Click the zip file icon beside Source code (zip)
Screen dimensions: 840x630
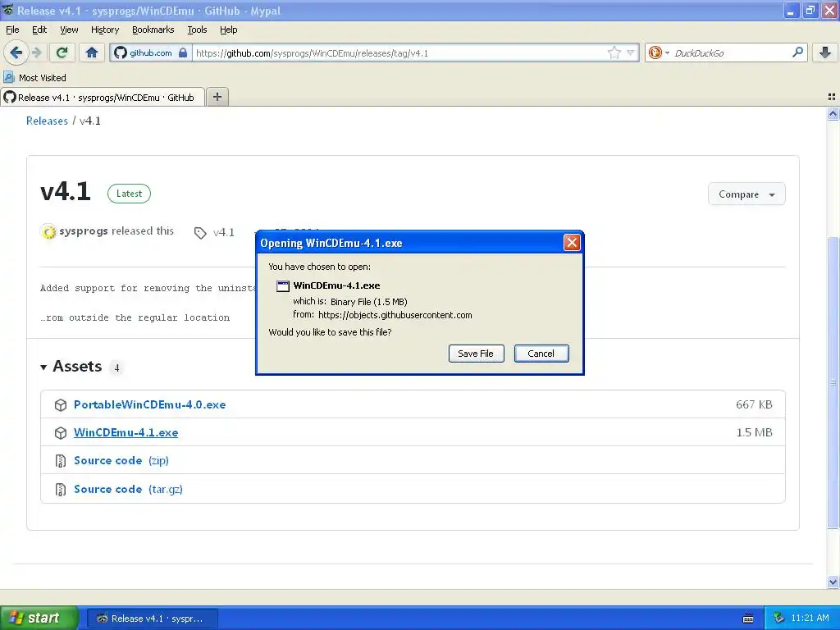coord(61,461)
